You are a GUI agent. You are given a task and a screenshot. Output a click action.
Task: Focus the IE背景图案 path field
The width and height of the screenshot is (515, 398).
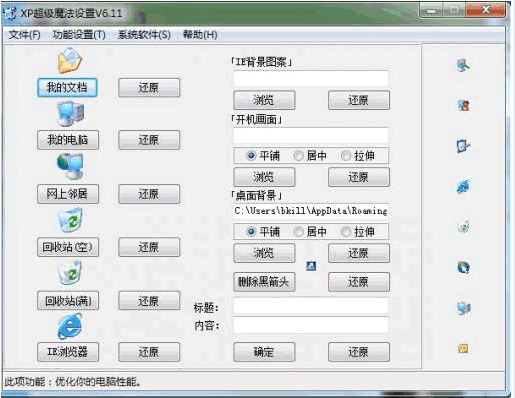pyautogui.click(x=311, y=78)
